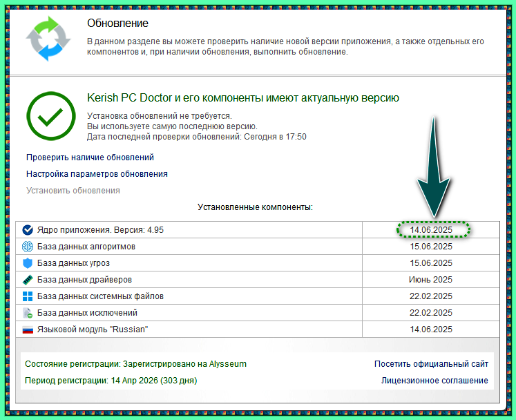Click the brain icon for algorithms database

pyautogui.click(x=28, y=246)
